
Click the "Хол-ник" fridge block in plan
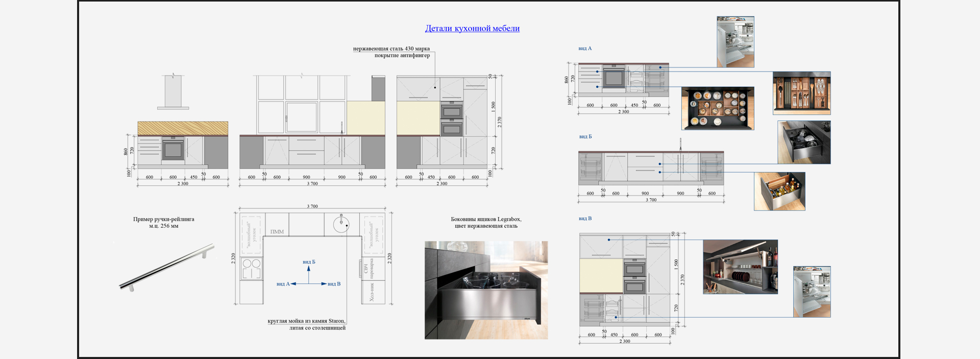pos(372,292)
